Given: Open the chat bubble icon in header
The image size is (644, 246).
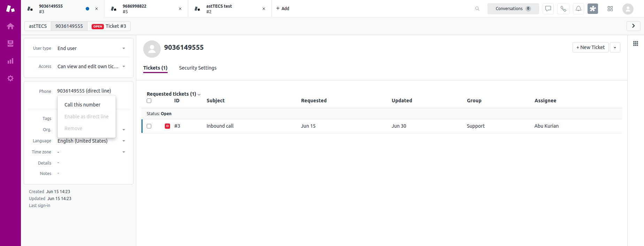Looking at the screenshot, I should pyautogui.click(x=548, y=9).
